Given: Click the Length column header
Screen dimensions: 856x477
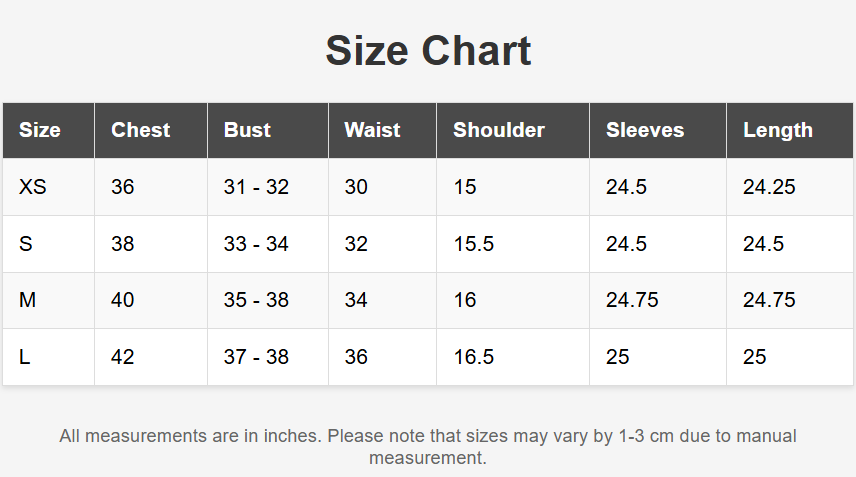Looking at the screenshot, I should (x=778, y=130).
